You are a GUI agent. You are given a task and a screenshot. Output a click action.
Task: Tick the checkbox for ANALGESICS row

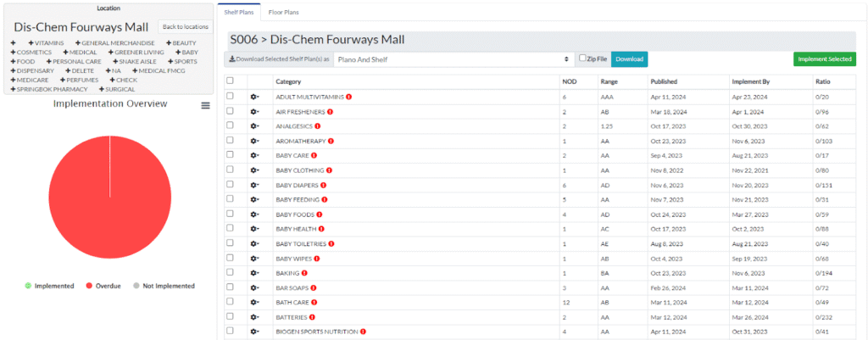pyautogui.click(x=230, y=126)
